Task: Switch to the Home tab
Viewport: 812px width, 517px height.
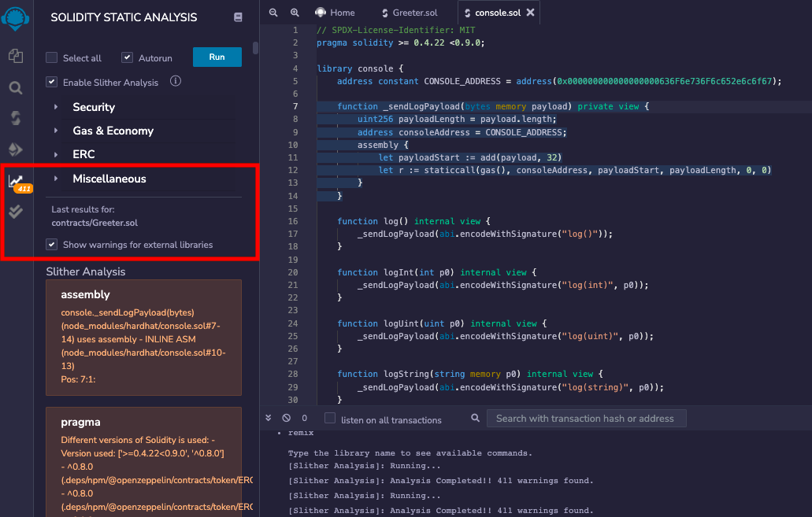Action: [x=335, y=13]
